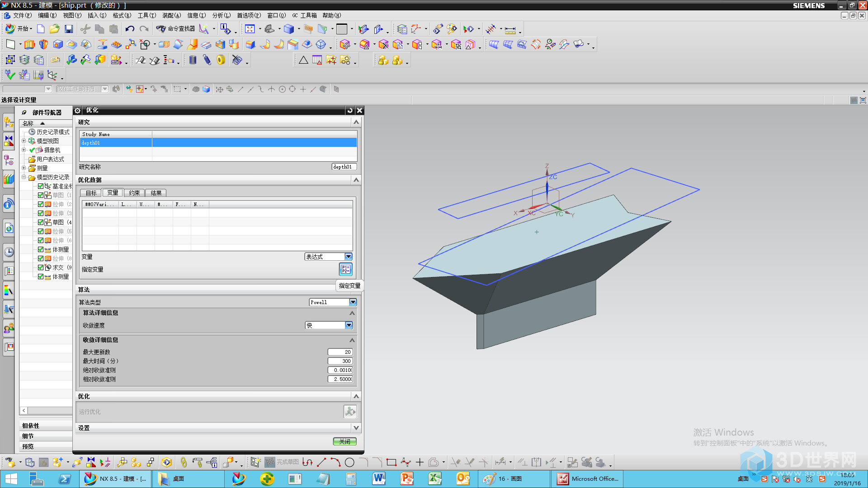Expand the 模型视图 tree node
The width and height of the screenshot is (868, 488).
pyautogui.click(x=24, y=141)
